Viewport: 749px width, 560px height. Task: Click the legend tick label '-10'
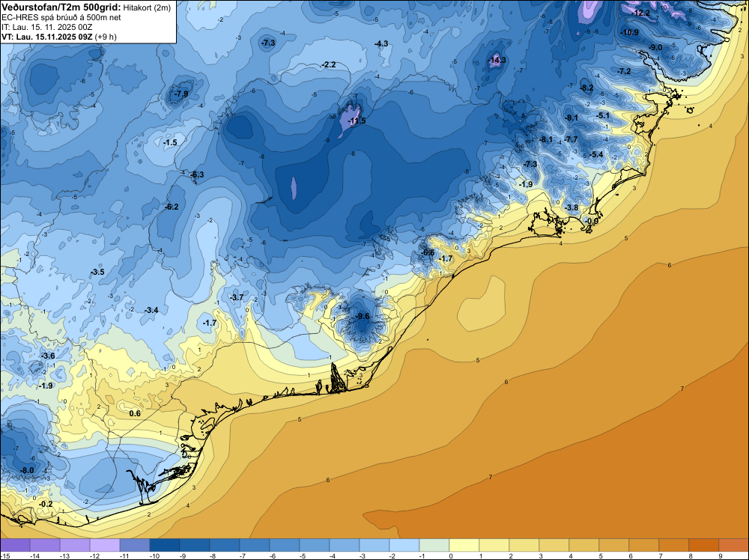point(154,556)
